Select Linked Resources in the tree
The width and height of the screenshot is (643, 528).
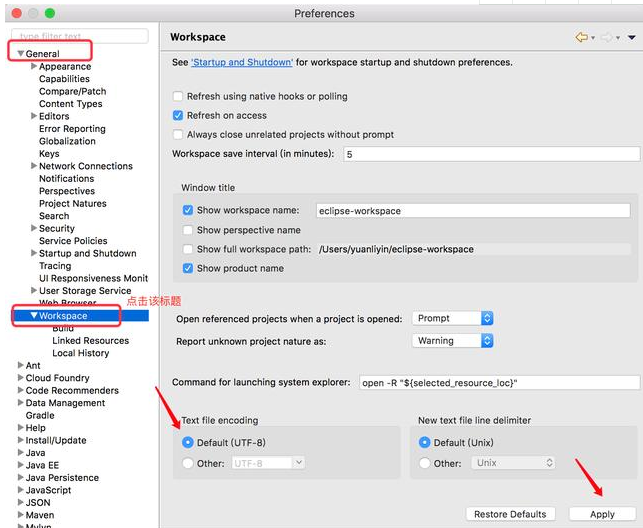(90, 341)
